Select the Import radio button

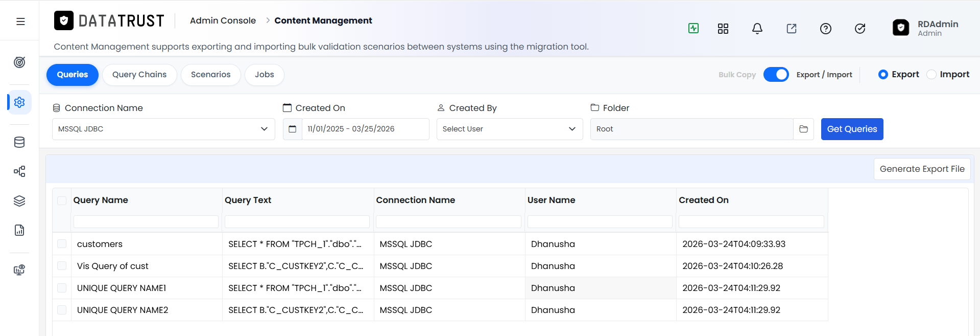coord(931,75)
